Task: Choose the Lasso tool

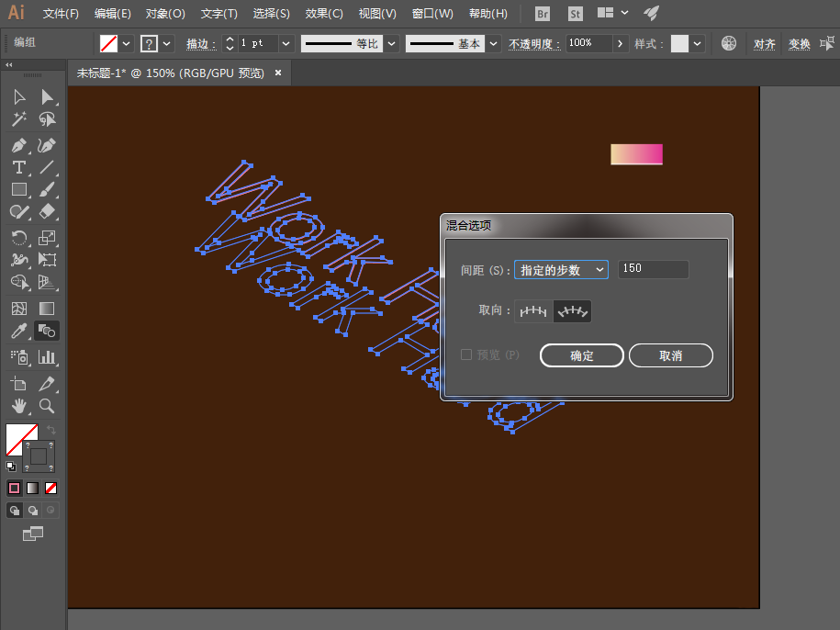Action: click(47, 119)
